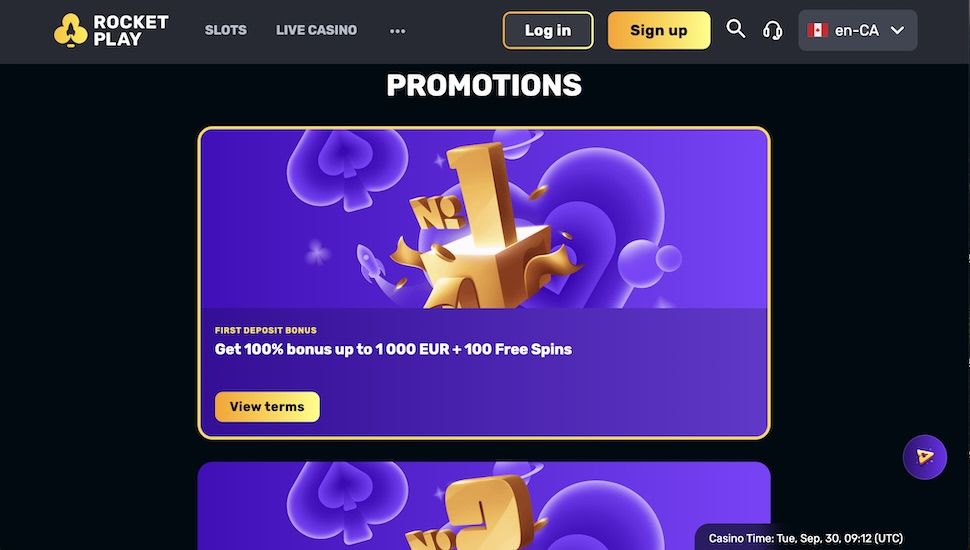Viewport: 970px width, 550px height.
Task: Open live support headset icon
Action: click(772, 30)
